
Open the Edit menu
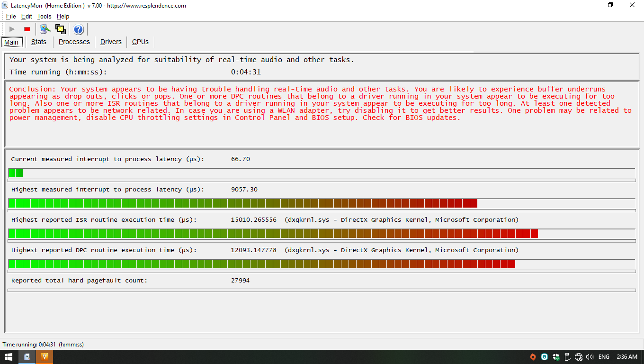click(x=27, y=16)
